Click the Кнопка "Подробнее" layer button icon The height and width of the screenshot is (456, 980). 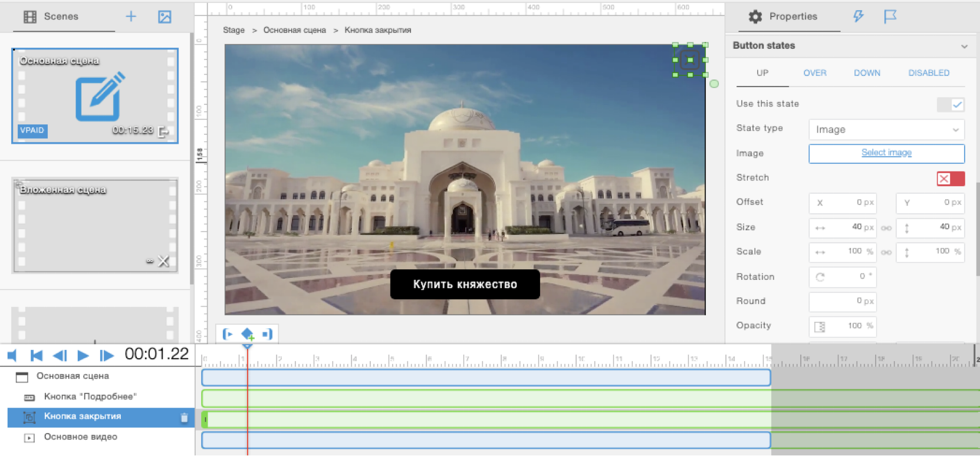pyautogui.click(x=29, y=398)
